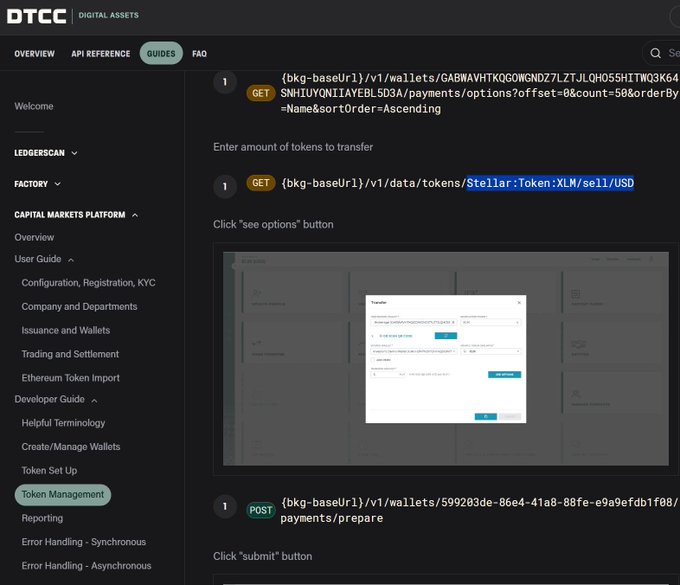Open Ethereum Token Import page

pos(71,378)
